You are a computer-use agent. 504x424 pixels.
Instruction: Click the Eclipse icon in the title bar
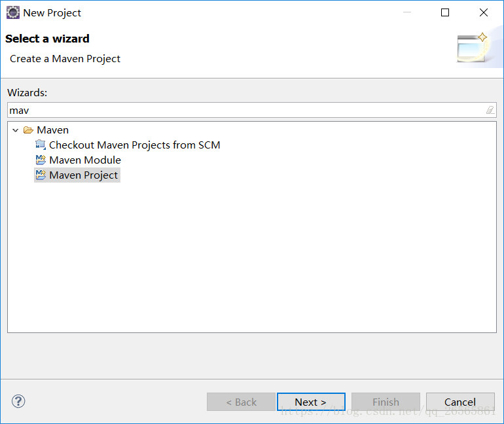[x=13, y=13]
